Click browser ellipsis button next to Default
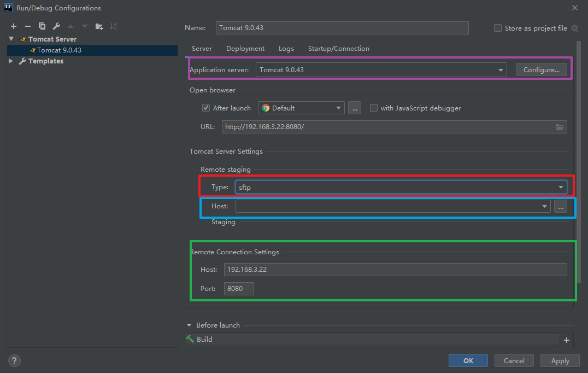Image resolution: width=588 pixels, height=373 pixels. [x=354, y=108]
